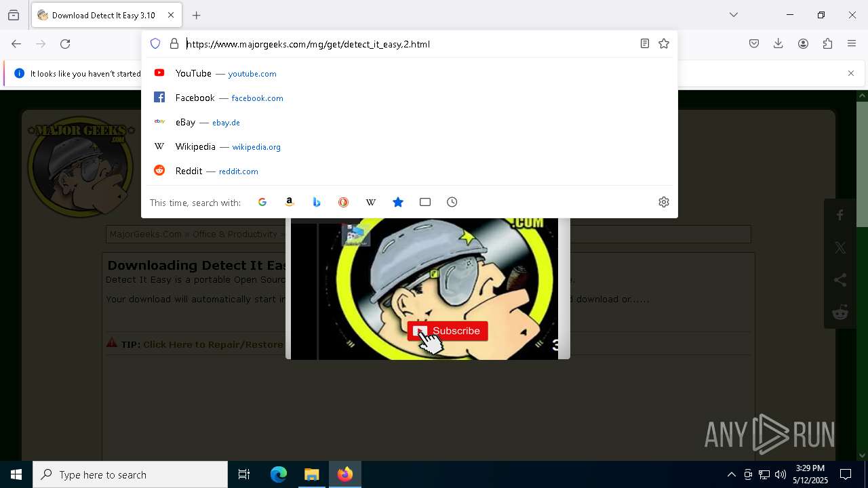Select YouTube suggestion youtube.com

pyautogui.click(x=410, y=73)
